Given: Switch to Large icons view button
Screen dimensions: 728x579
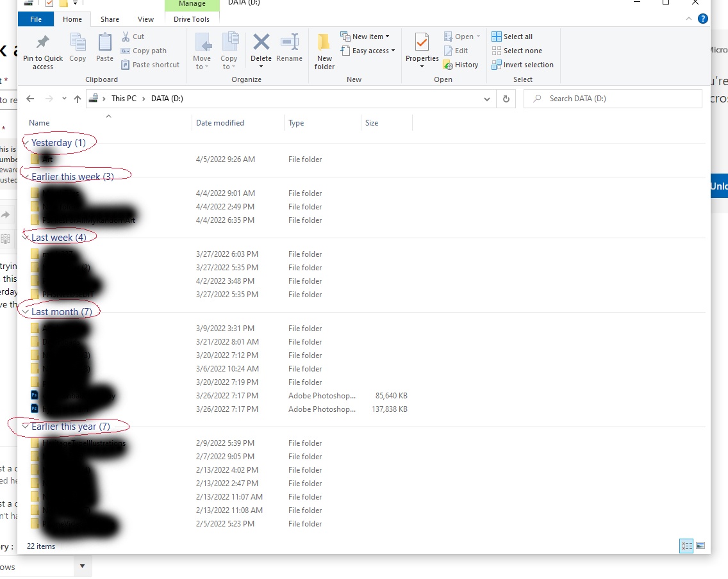Looking at the screenshot, I should pos(700,546).
